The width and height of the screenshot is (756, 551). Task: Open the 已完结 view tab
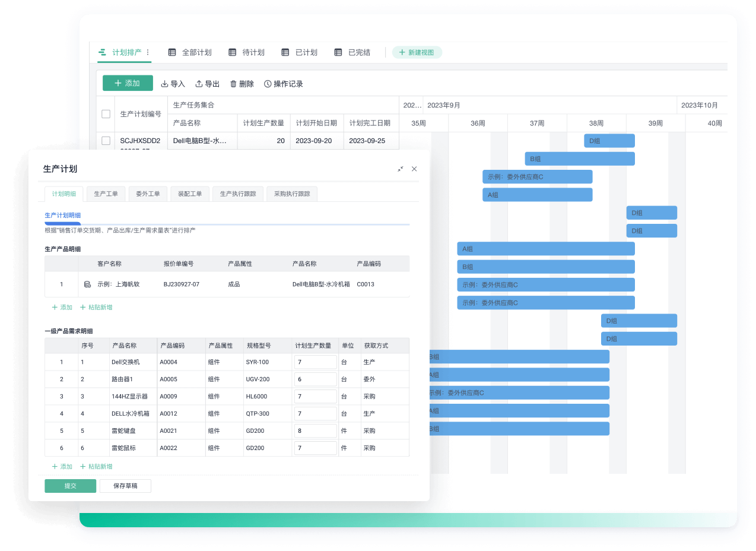click(352, 52)
